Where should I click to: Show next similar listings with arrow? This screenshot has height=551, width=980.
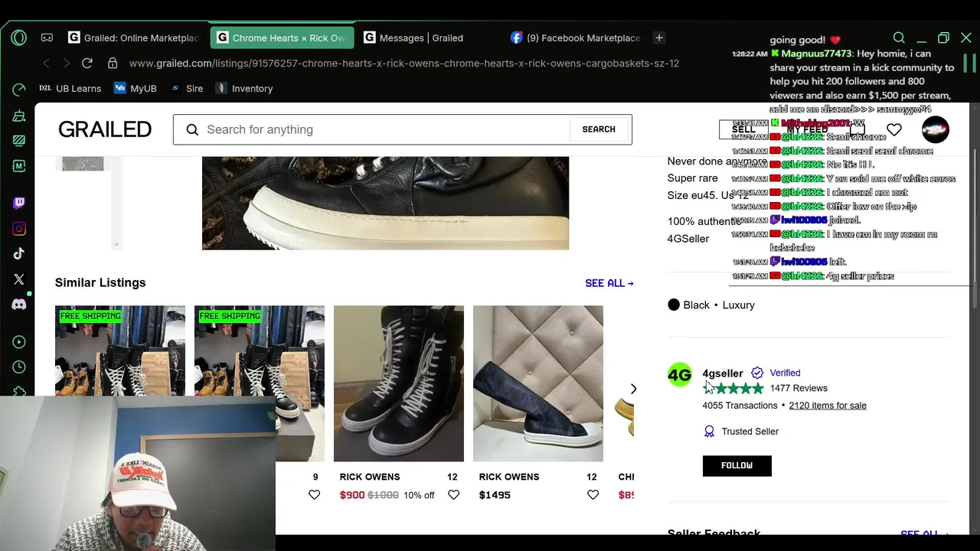click(x=633, y=389)
